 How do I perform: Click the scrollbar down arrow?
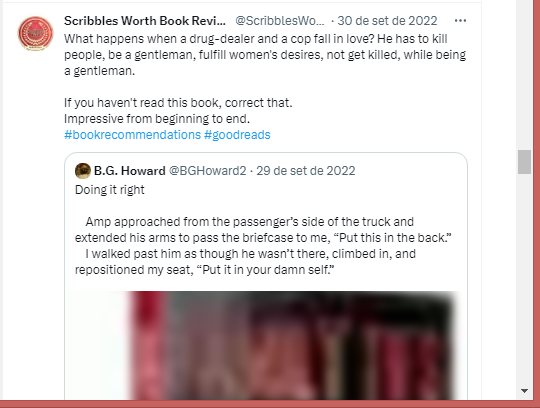coord(524,391)
